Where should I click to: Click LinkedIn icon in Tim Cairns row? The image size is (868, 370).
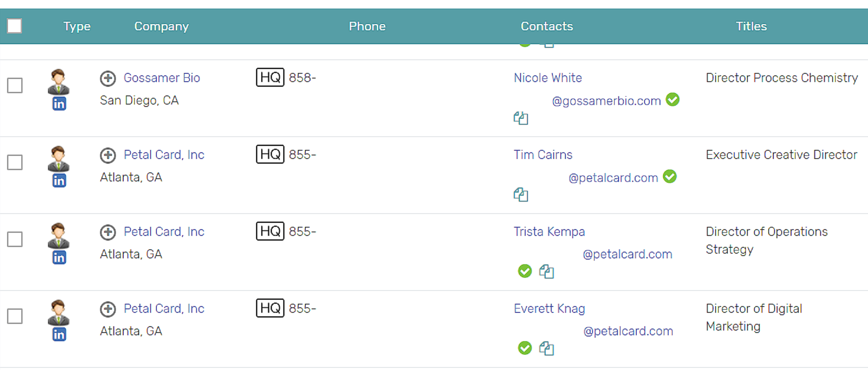click(59, 181)
